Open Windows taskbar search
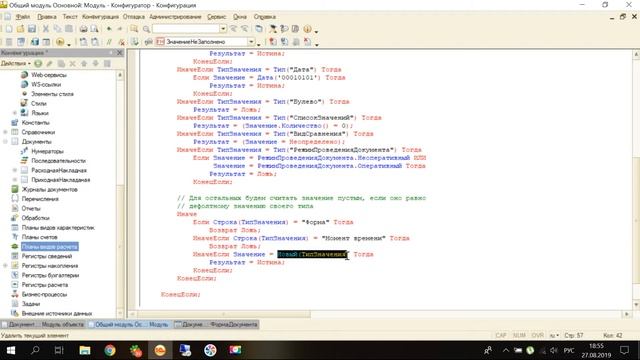 [x=35, y=350]
